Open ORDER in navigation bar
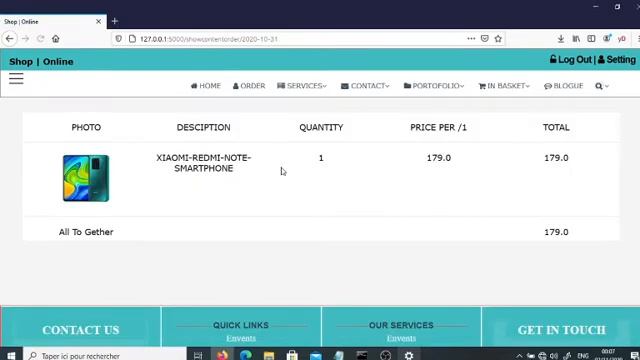Image resolution: width=640 pixels, height=360 pixels. (x=249, y=86)
